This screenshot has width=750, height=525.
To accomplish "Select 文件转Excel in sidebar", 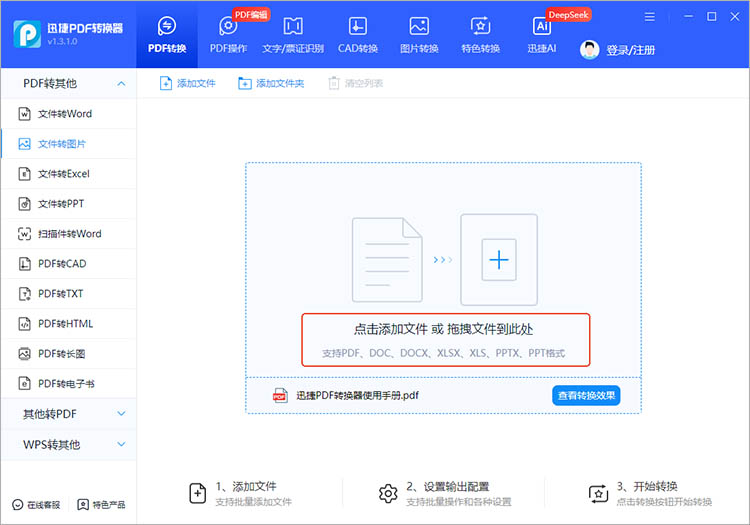I will click(68, 174).
